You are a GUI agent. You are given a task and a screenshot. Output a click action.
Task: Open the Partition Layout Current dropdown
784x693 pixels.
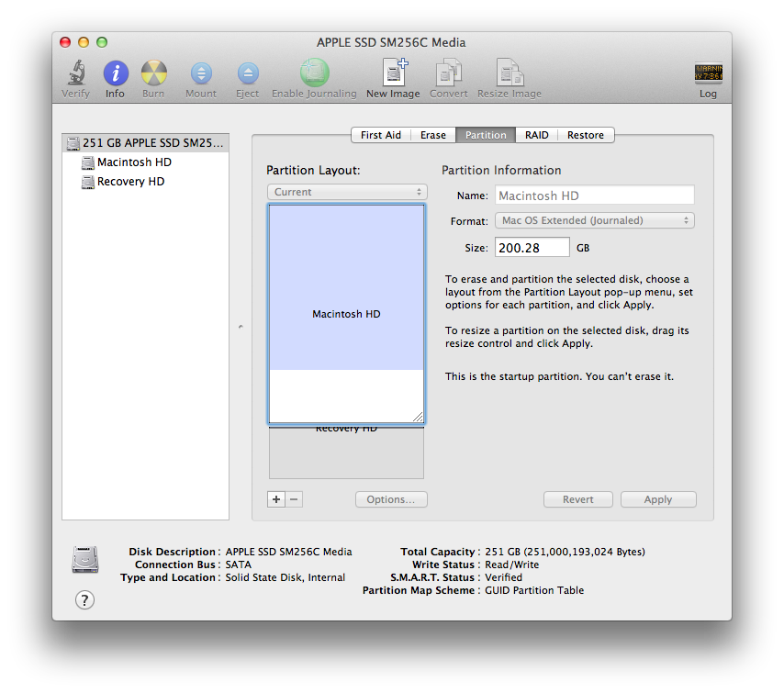pyautogui.click(x=347, y=192)
